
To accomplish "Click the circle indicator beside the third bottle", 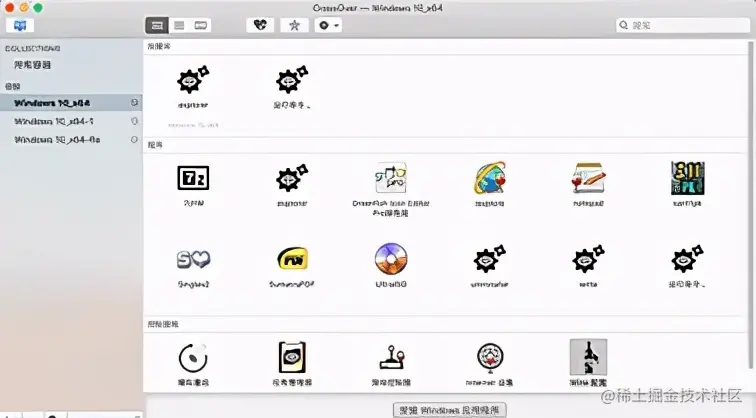I will (x=134, y=139).
